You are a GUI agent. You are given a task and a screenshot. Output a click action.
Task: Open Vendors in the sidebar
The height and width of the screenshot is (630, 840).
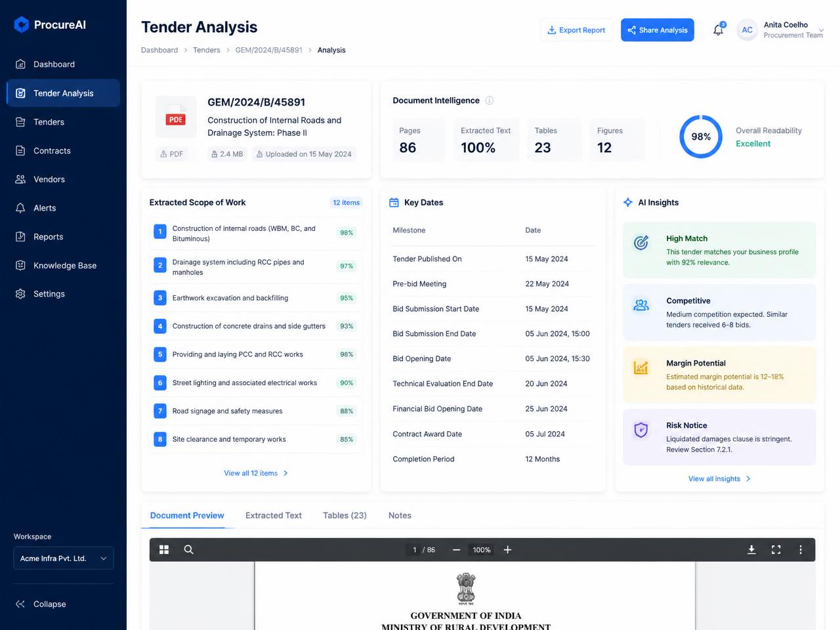[x=63, y=179]
